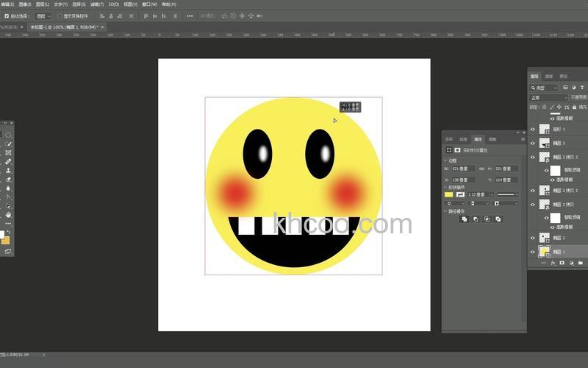Open the 图层 auto-select target dropdown
Viewport: 588px width, 368px height.
pyautogui.click(x=43, y=15)
